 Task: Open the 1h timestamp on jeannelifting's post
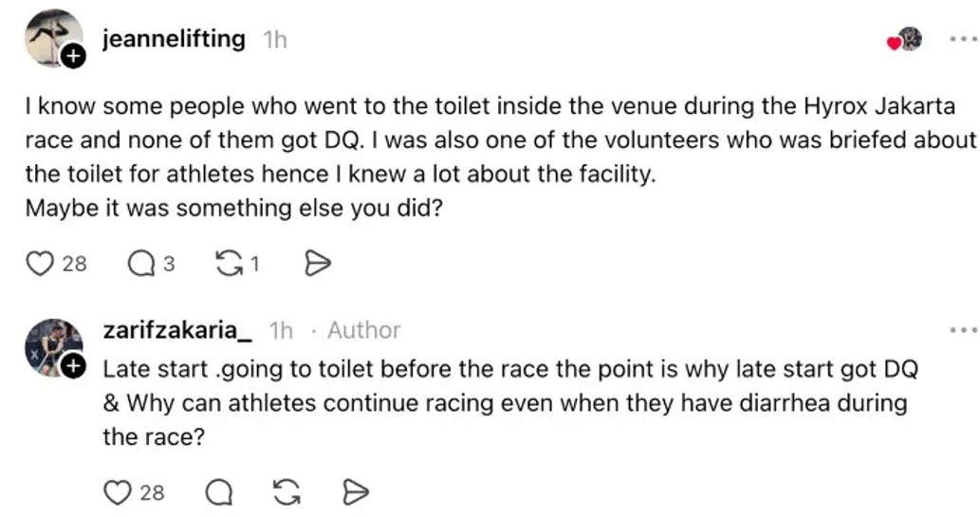(275, 40)
